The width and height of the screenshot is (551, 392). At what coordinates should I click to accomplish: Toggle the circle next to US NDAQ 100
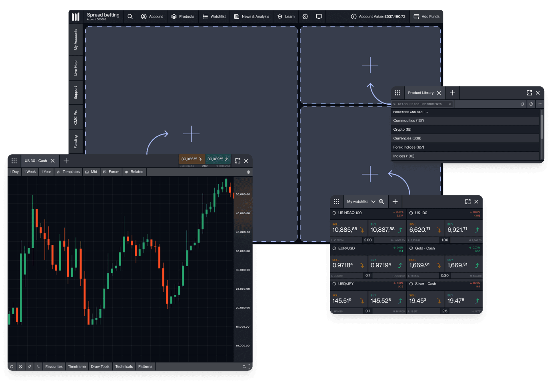coord(334,213)
